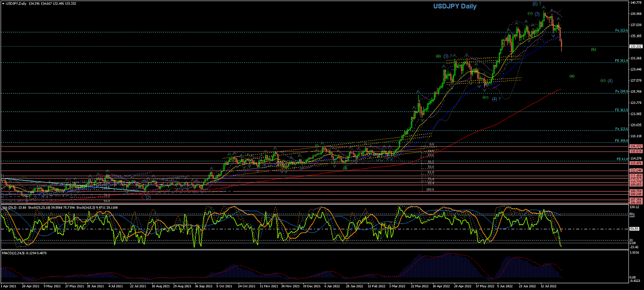The width and height of the screenshot is (644, 290).
Task: Select the green '(c)' projection label
Action: click(x=603, y=80)
